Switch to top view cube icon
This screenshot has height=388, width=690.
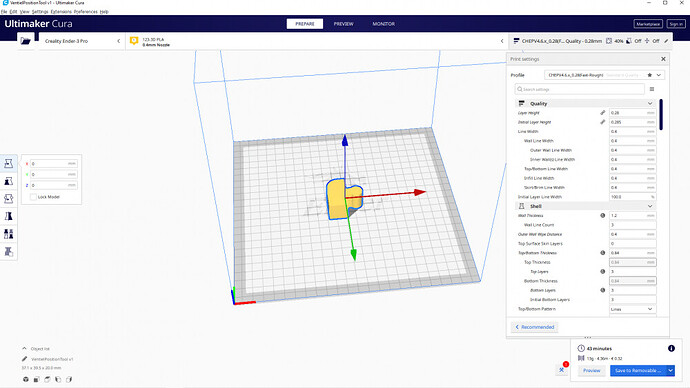click(47, 379)
